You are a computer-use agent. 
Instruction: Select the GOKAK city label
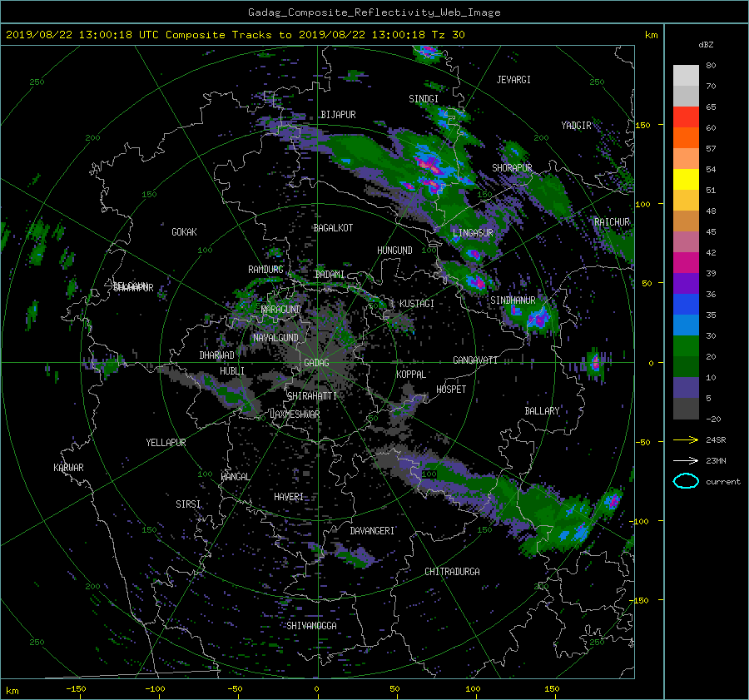tap(184, 232)
